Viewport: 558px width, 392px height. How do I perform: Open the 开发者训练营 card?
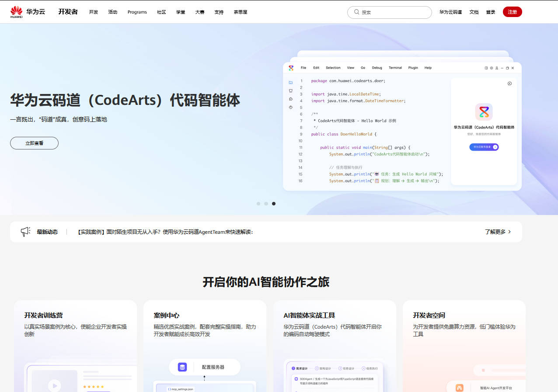tap(75, 346)
